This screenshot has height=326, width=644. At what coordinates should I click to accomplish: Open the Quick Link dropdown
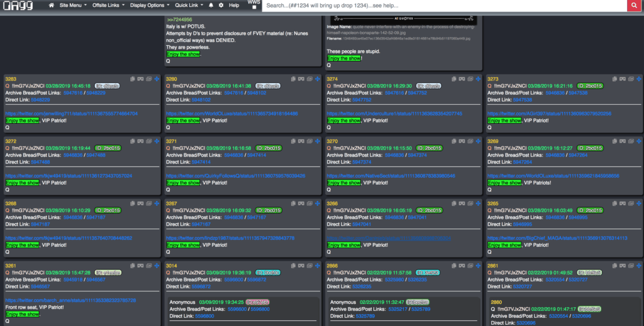click(x=188, y=5)
